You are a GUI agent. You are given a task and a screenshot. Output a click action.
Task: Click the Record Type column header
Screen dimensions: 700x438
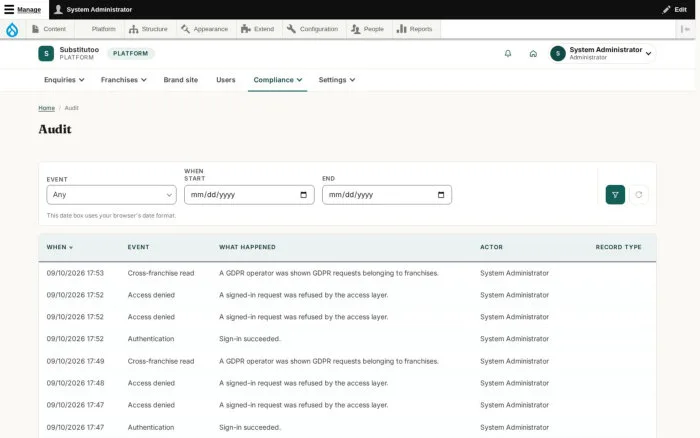618,247
